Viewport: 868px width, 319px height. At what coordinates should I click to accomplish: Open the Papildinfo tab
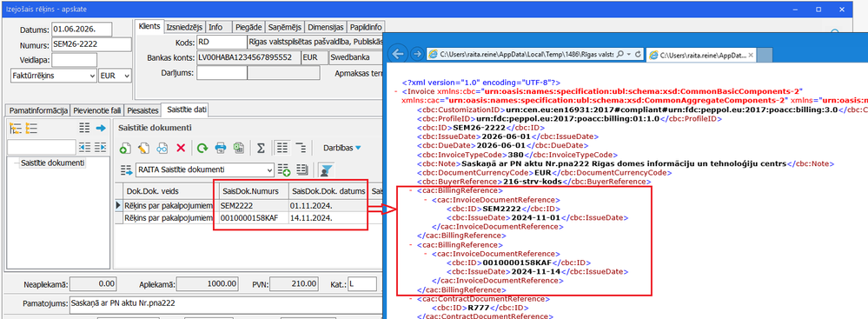pos(366,27)
